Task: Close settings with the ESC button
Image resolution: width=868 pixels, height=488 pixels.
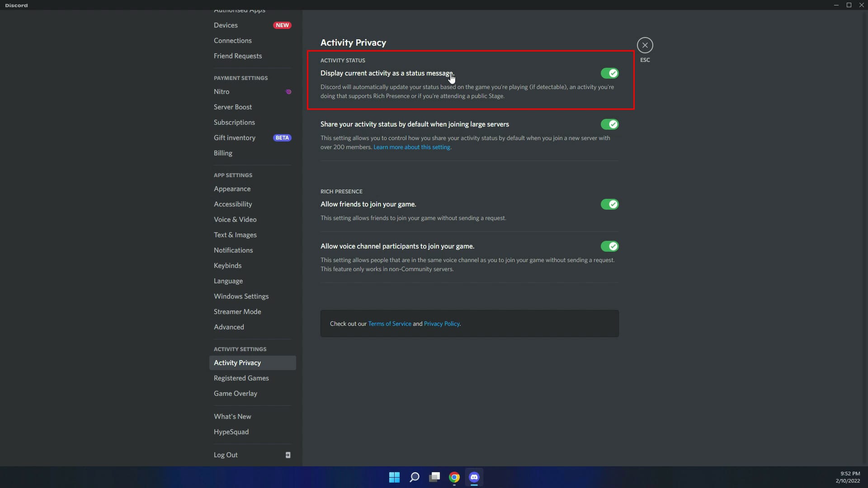Action: [645, 45]
